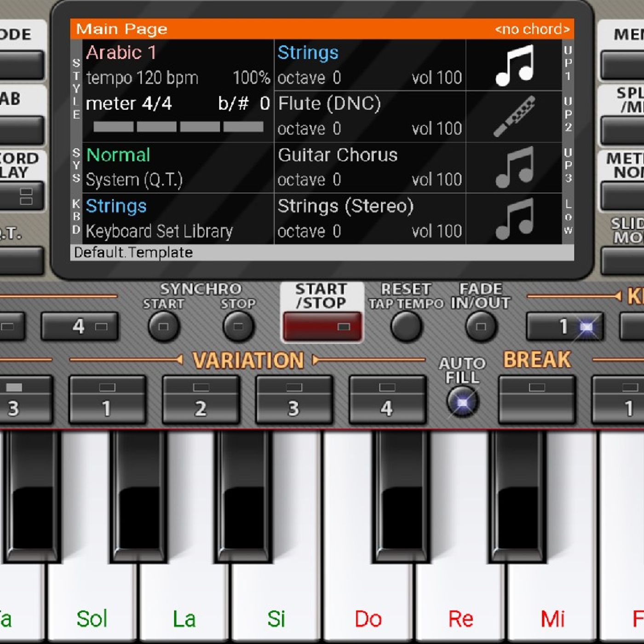Select Guitar Chorus octave 0 value

tap(309, 179)
